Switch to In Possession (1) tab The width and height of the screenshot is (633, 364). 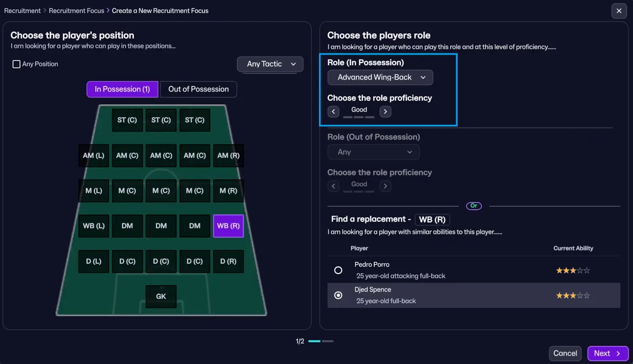(122, 89)
